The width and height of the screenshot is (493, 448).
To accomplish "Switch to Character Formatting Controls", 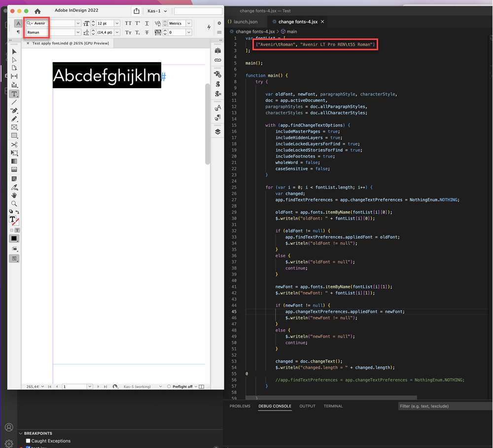I will [x=18, y=23].
